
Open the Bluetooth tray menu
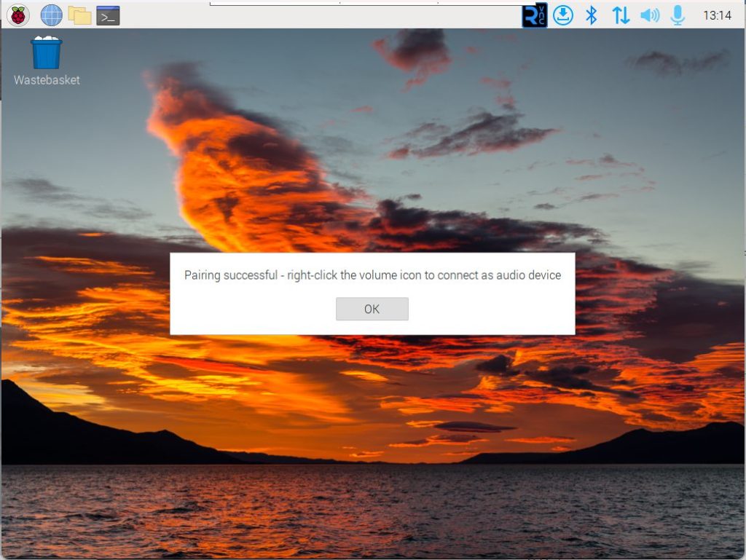click(x=592, y=15)
